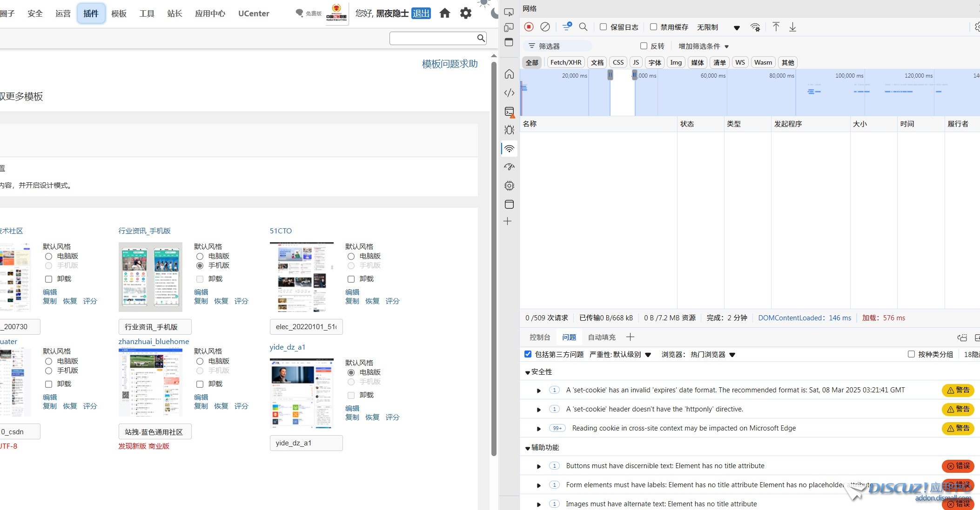Filter requests by Fetch/XHR
The height and width of the screenshot is (510, 980).
pyautogui.click(x=565, y=62)
